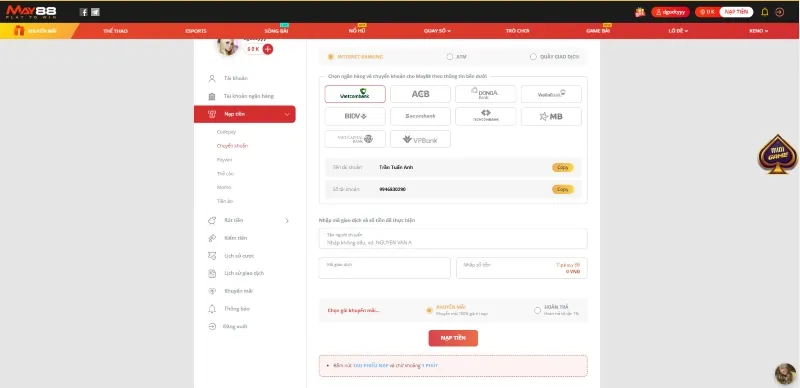Viewport: 800px width, 388px height.
Task: Click the logout arrow icon in header
Action: click(780, 12)
